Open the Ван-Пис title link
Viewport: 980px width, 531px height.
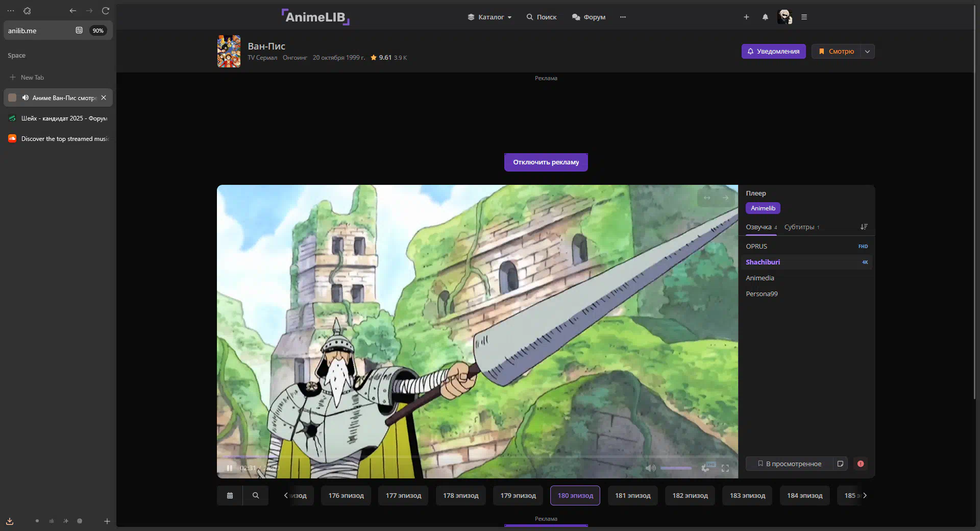(266, 46)
